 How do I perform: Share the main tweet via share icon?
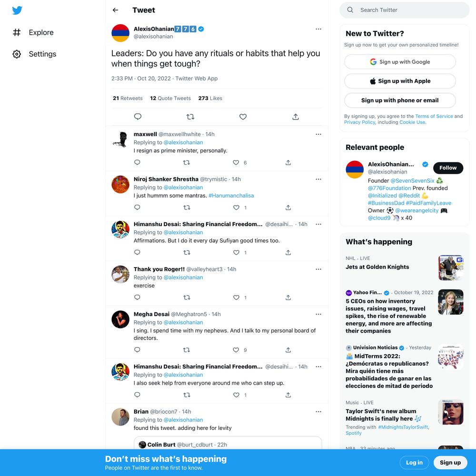296,117
